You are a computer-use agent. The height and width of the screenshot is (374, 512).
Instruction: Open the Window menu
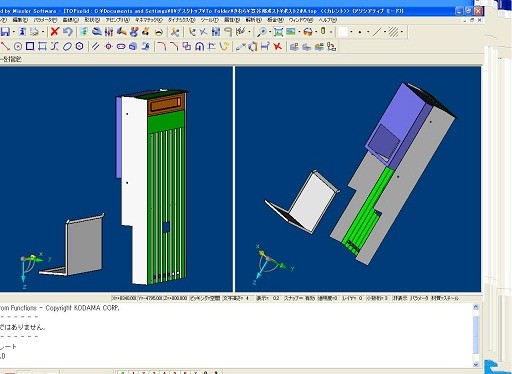301,20
